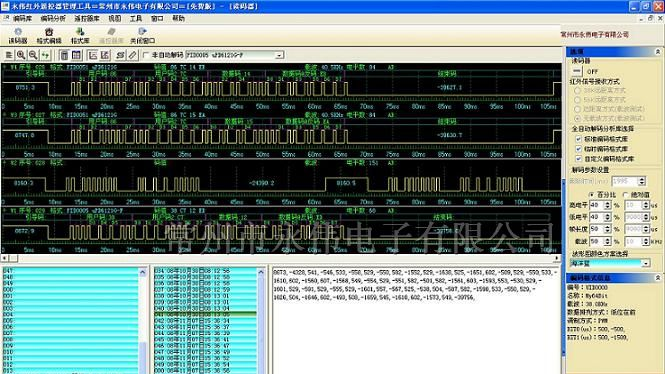Open the 遥控器库 menu

click(87, 18)
